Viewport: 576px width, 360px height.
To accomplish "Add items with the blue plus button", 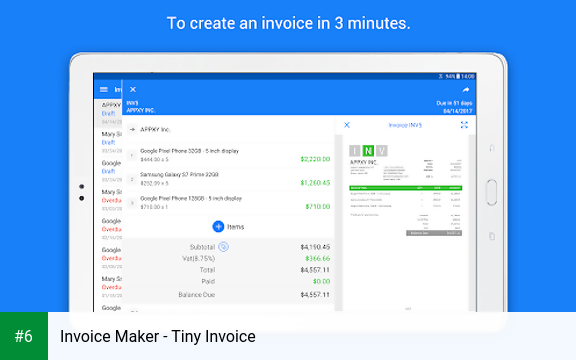I will (218, 227).
